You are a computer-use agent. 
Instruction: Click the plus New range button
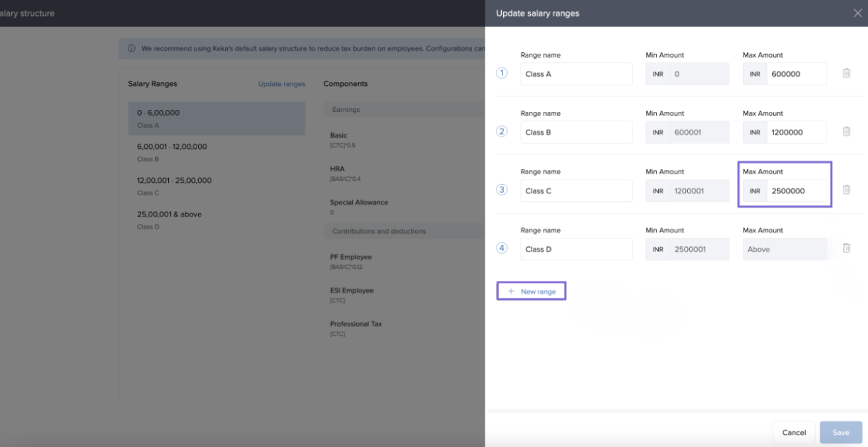pos(531,291)
